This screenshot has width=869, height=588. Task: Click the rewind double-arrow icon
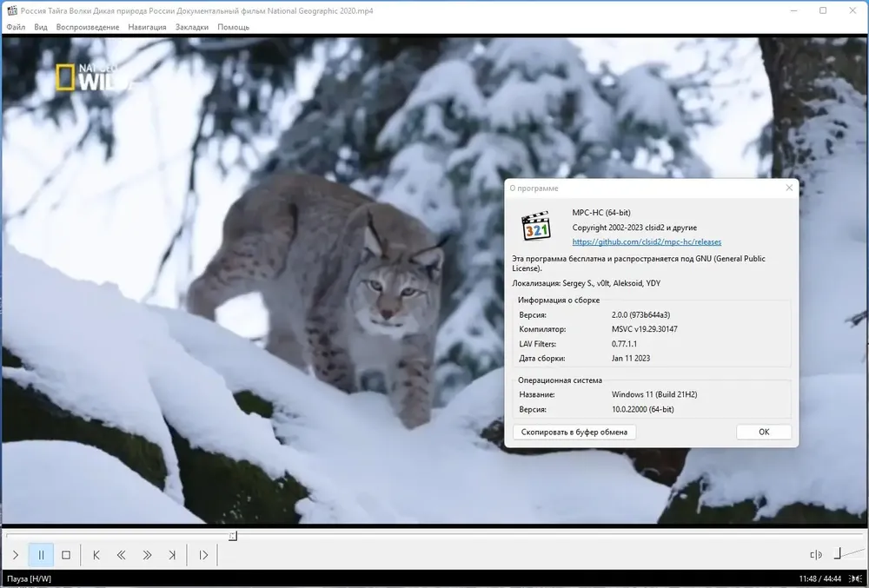(122, 555)
